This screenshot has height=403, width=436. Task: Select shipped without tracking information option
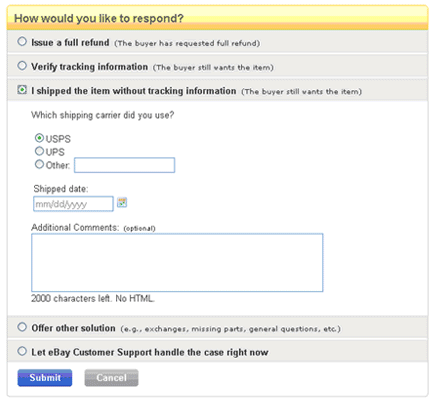coord(22,90)
